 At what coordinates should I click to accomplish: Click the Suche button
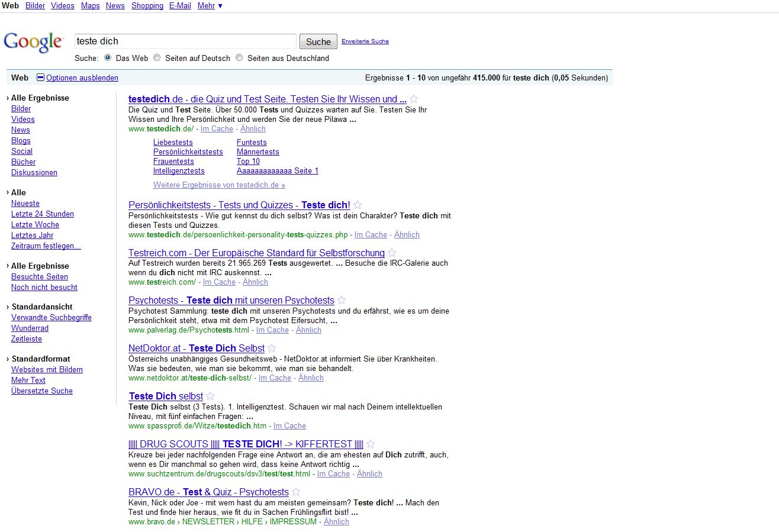click(x=318, y=41)
